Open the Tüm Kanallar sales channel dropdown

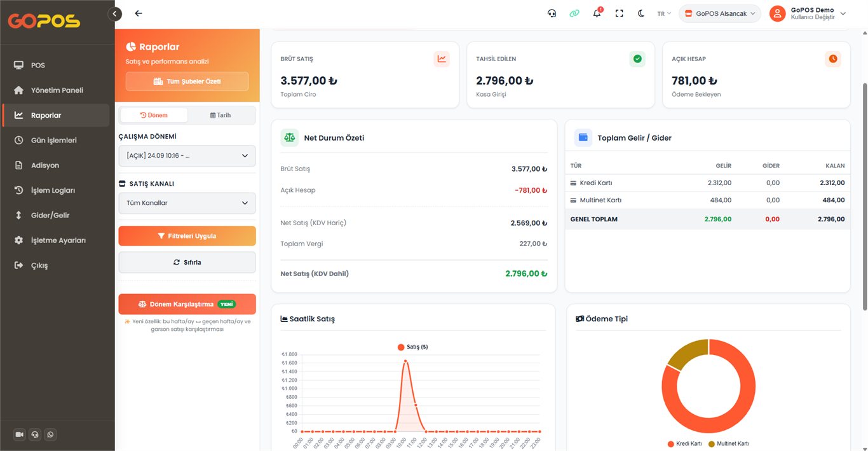(187, 203)
